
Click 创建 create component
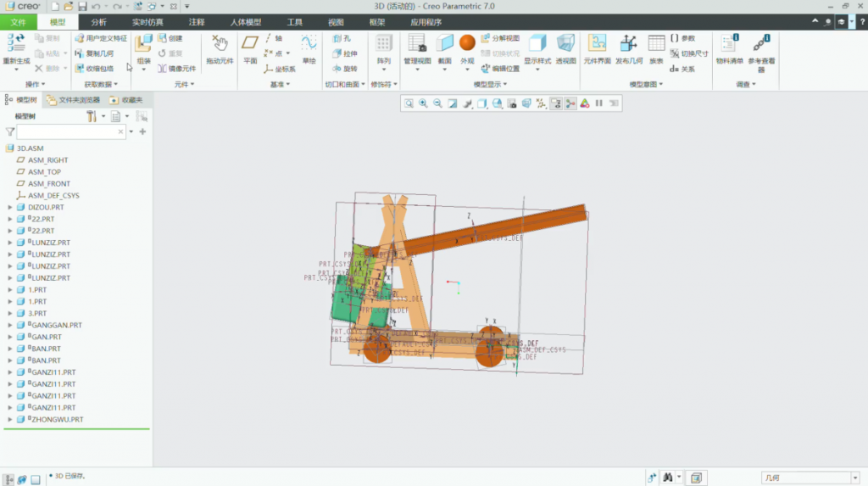point(170,38)
